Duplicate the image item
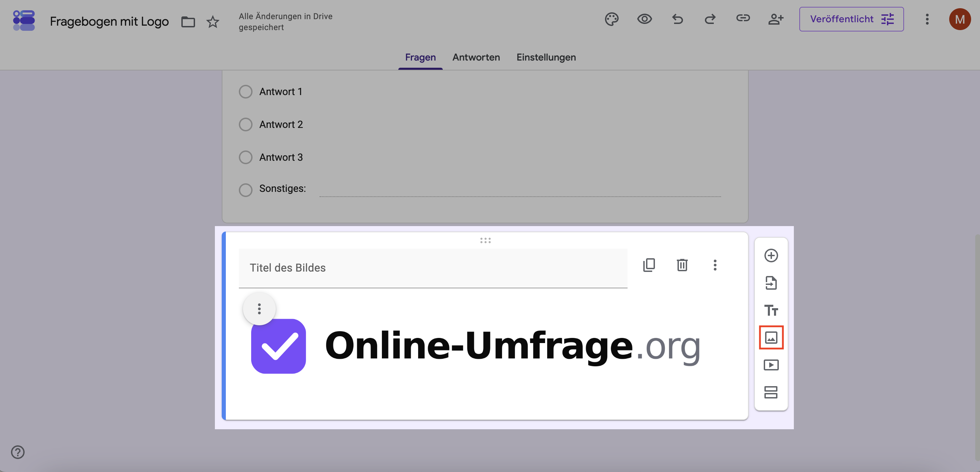 [649, 265]
